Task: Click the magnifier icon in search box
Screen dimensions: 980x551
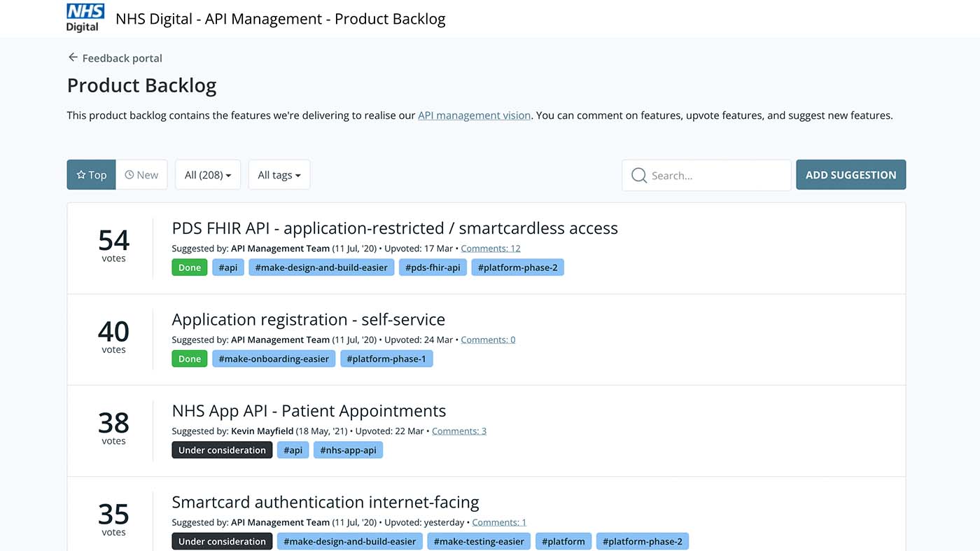Action: [x=638, y=175]
